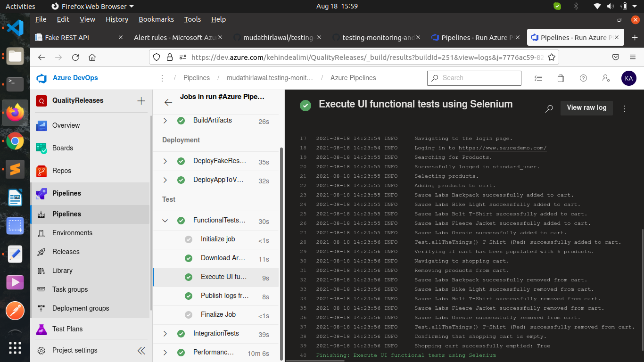Select the Publish logs step
The height and width of the screenshot is (362, 644).
point(224,296)
